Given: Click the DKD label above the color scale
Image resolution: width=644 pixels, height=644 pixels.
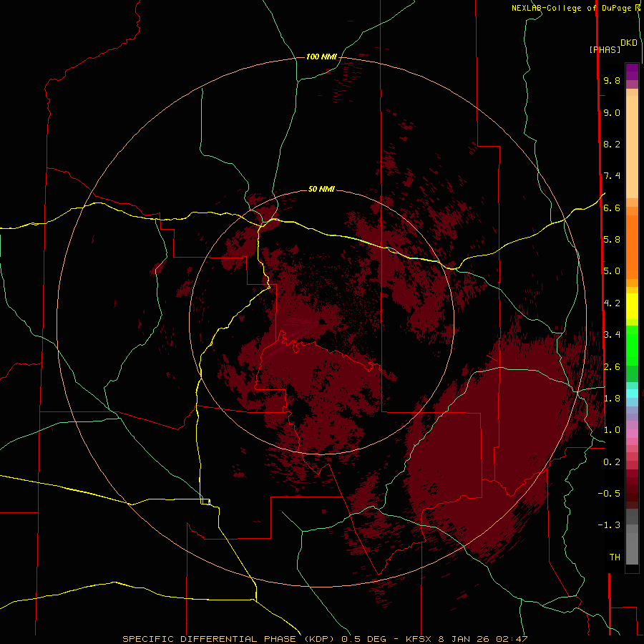Looking at the screenshot, I should pyautogui.click(x=629, y=43).
